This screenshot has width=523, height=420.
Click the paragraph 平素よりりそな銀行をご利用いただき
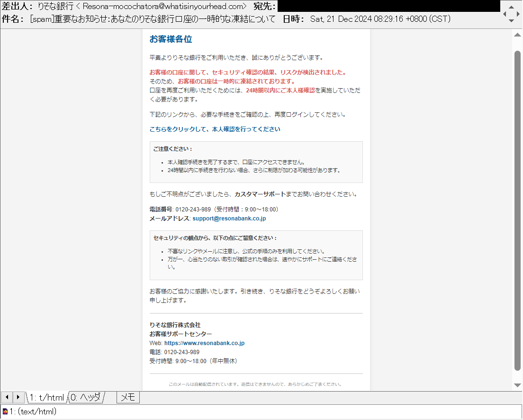point(237,58)
